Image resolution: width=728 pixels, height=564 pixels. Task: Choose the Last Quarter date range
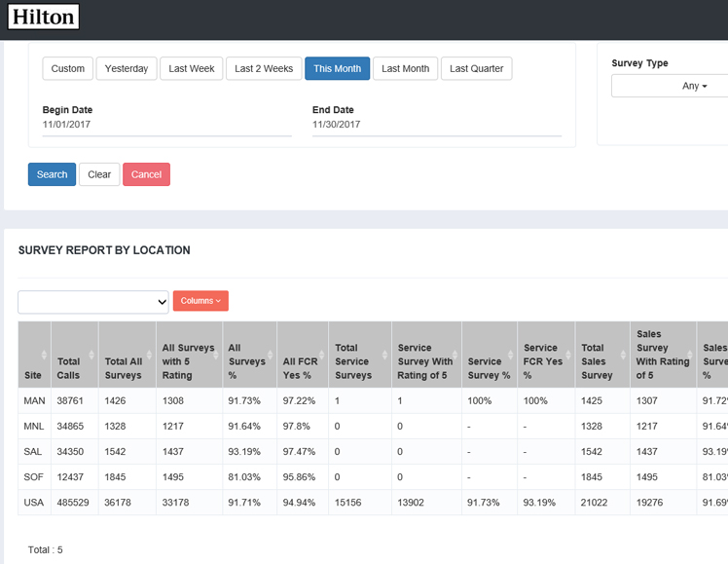[x=476, y=69]
